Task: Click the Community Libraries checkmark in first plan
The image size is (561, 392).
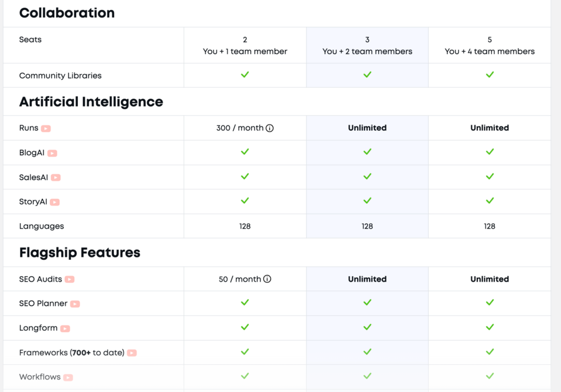Action: click(244, 75)
